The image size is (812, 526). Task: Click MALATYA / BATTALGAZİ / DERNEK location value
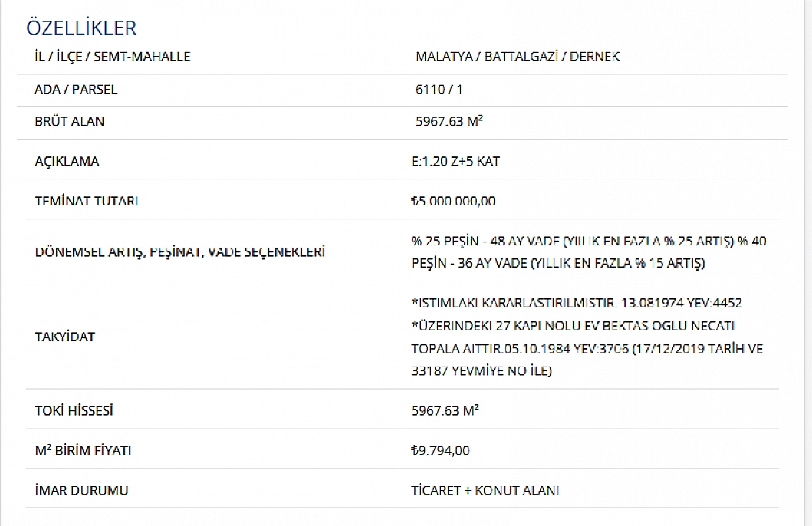click(518, 57)
